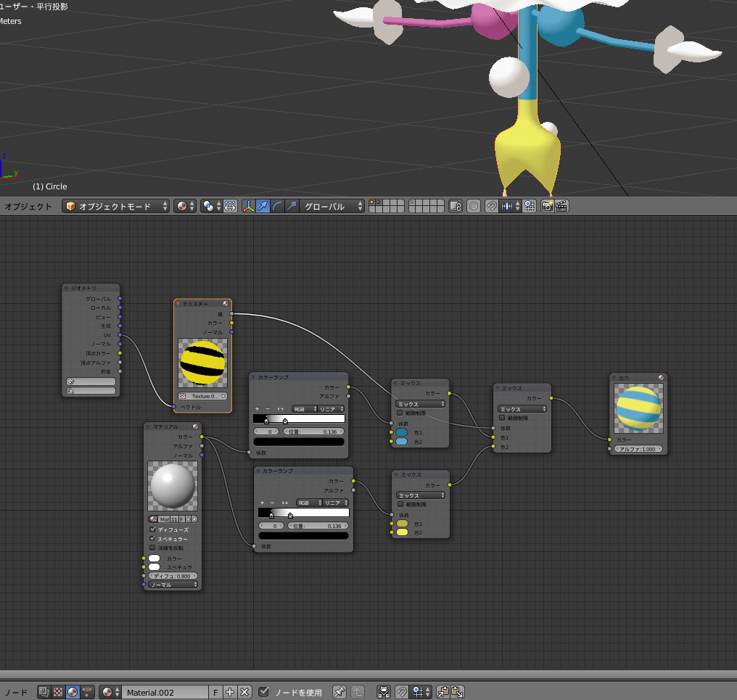Click the diffuse intensity 0.800 slider in Material node
Screen dimensions: 737x700
click(173, 576)
